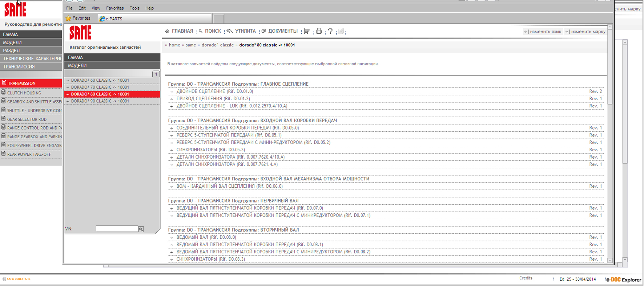Click the VIN search magnifier button
Screen dimensions: 644x286
point(141,229)
